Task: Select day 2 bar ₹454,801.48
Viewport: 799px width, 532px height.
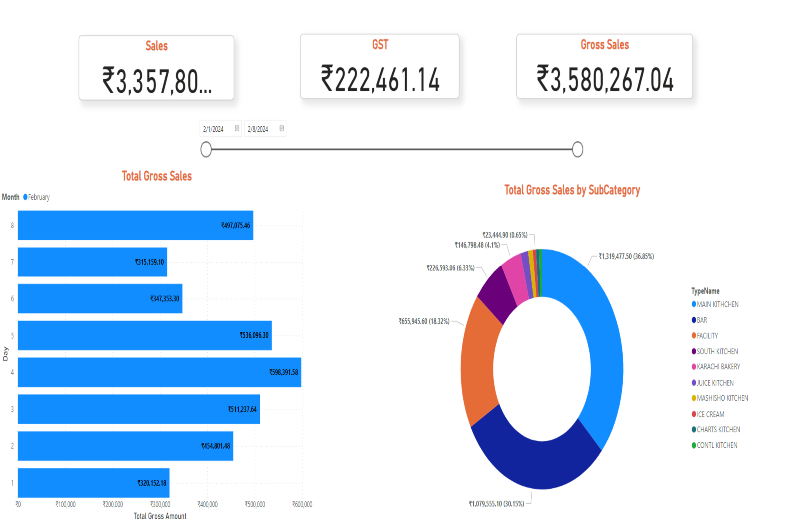Action: click(126, 446)
